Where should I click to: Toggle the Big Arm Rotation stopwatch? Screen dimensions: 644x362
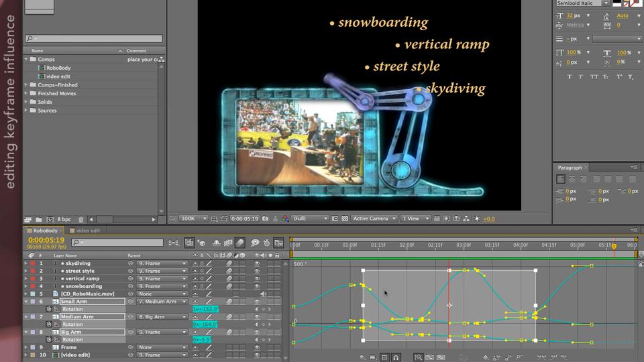coord(49,340)
